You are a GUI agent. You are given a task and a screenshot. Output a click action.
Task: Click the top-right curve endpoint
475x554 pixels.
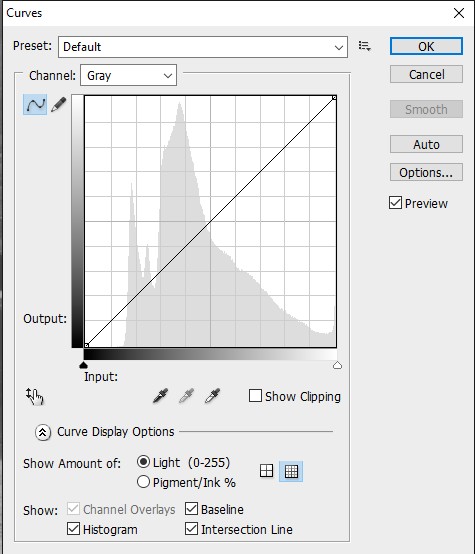334,98
